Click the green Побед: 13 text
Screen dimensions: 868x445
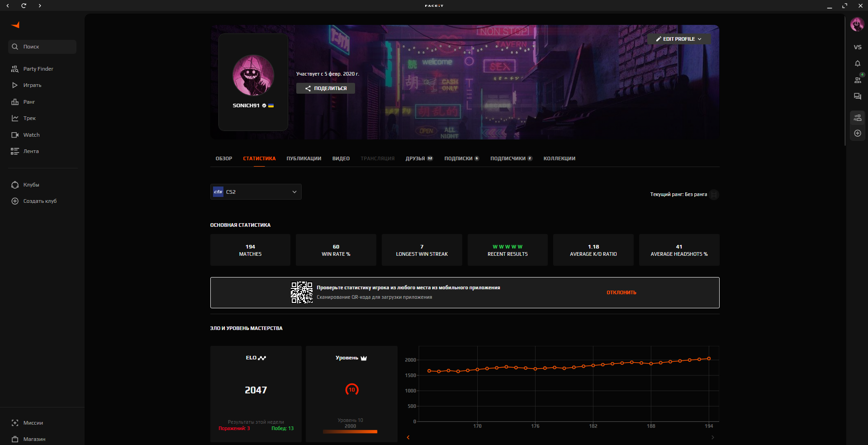[x=283, y=428]
